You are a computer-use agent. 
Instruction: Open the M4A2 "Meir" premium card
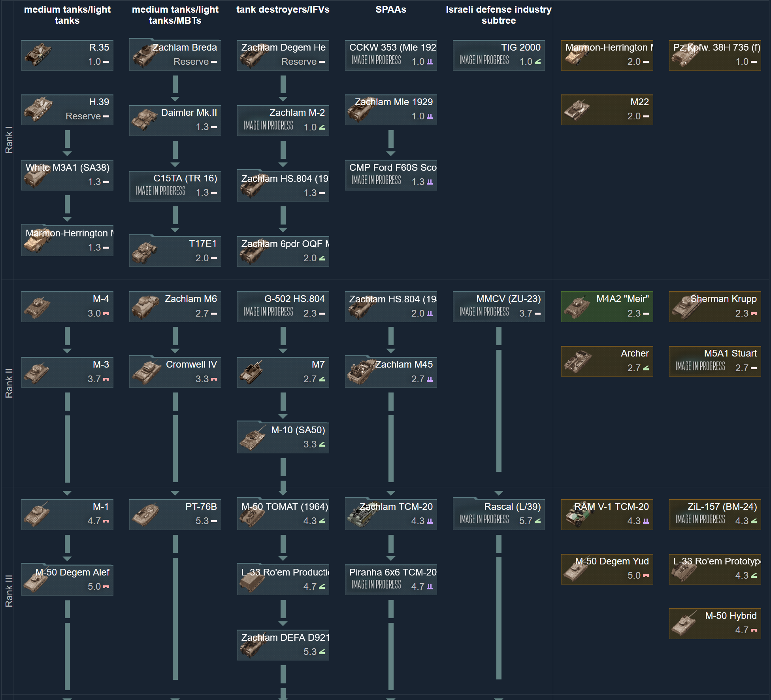[x=607, y=307]
